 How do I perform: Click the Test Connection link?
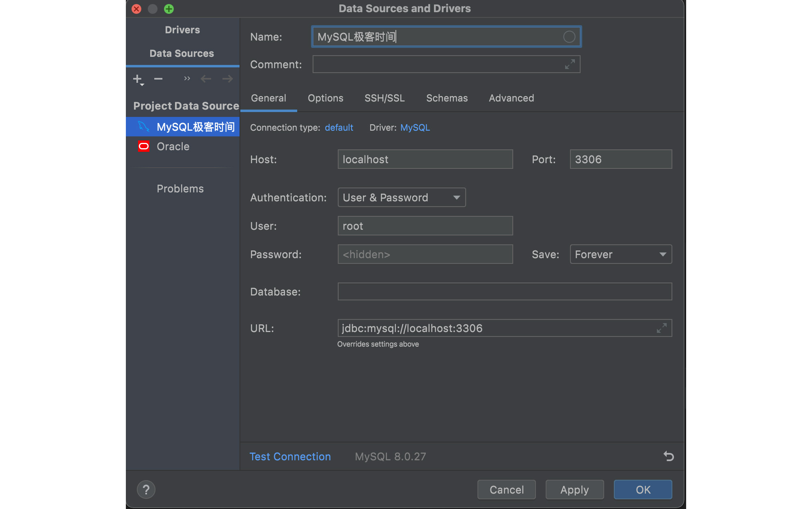tap(290, 457)
